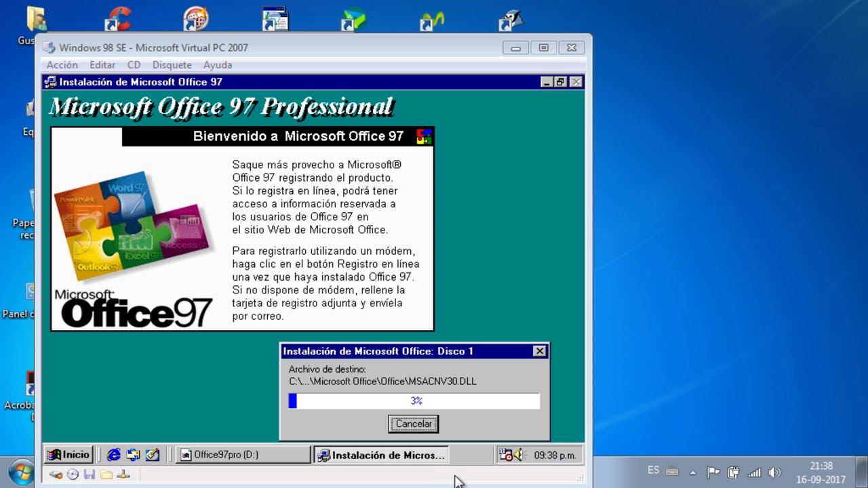The width and height of the screenshot is (868, 488).
Task: Open the movie reel desktop shortcut
Action: [196, 18]
